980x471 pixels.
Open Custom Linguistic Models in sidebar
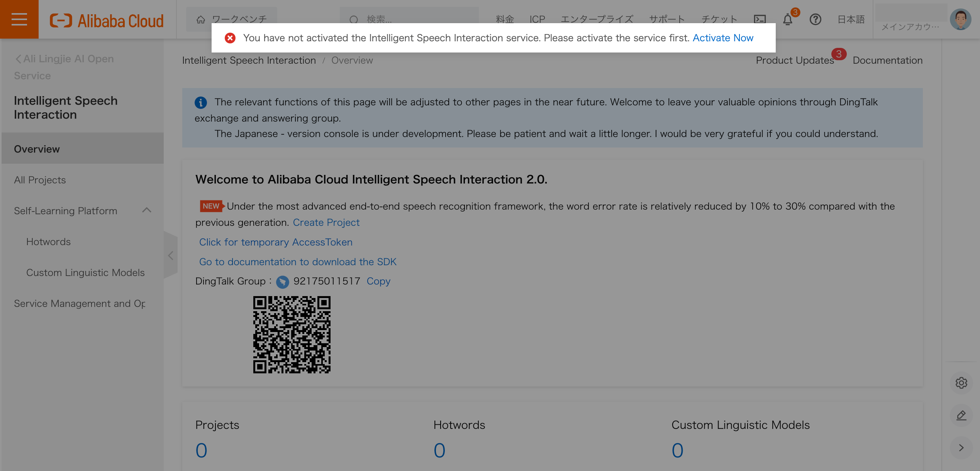point(85,273)
